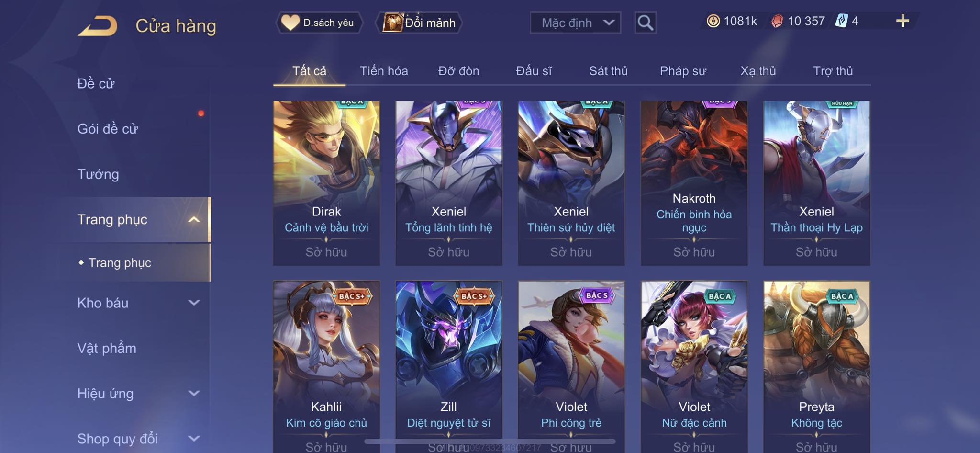Viewport: 980px width, 453px height.
Task: Open Tướng in the sidebar
Action: 98,174
